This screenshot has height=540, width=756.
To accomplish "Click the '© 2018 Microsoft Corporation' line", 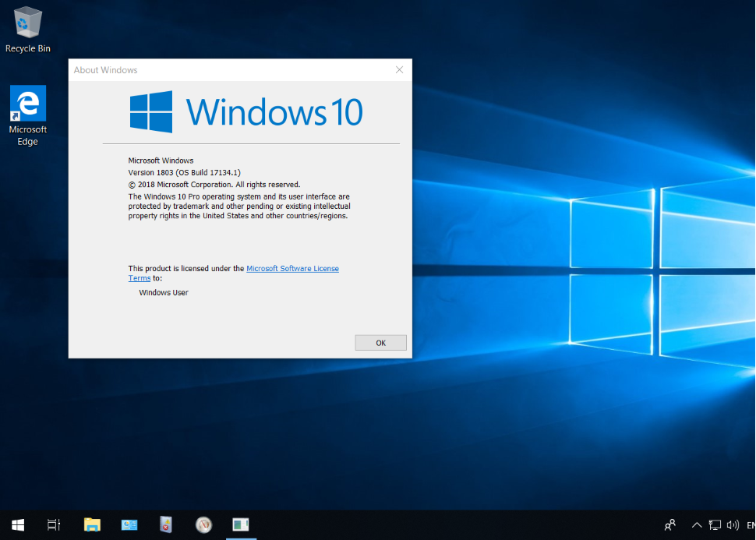I will tap(214, 185).
